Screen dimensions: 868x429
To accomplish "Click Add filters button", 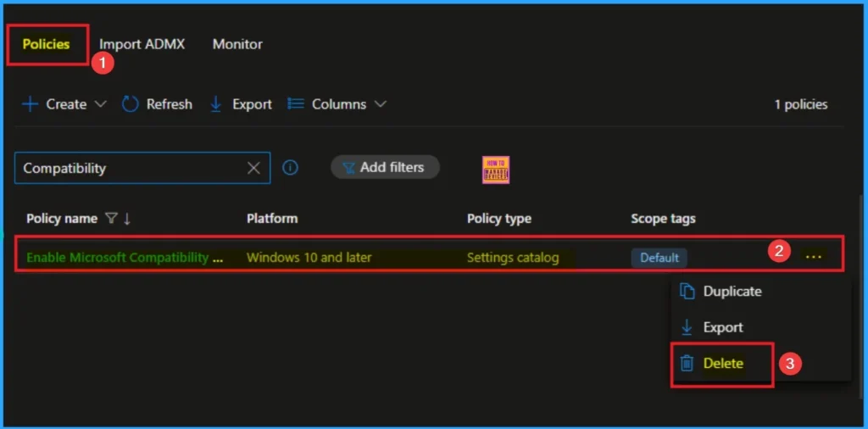I will 385,167.
